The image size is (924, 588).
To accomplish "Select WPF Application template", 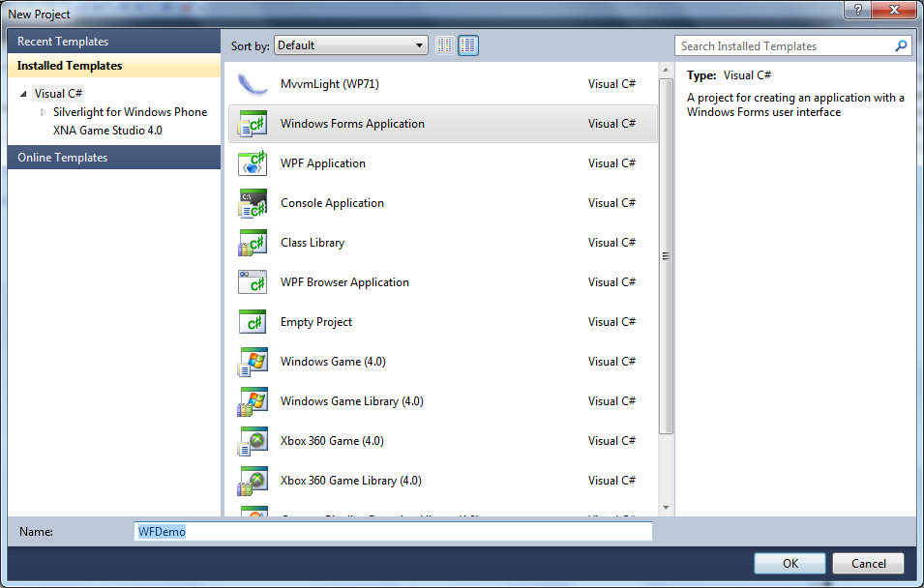I will pos(442,163).
